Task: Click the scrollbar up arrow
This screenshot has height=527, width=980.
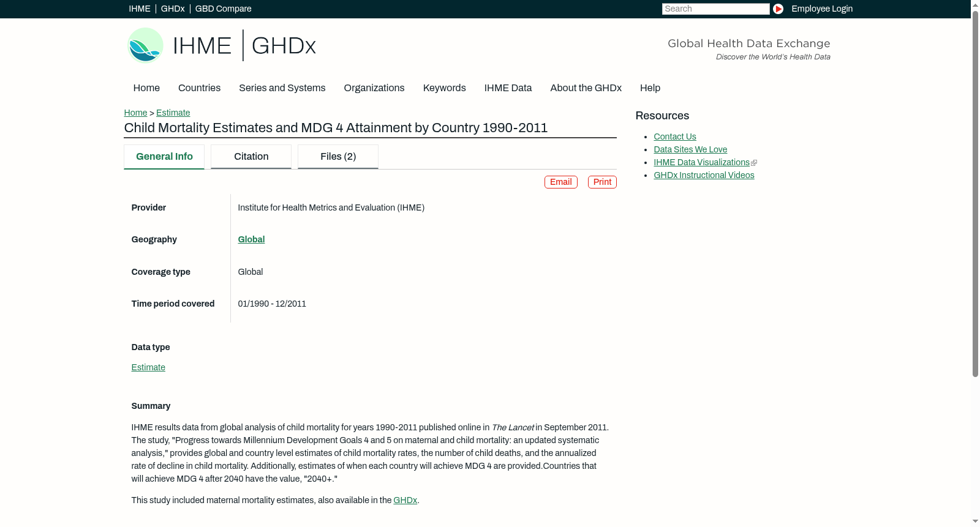Action: click(x=975, y=4)
